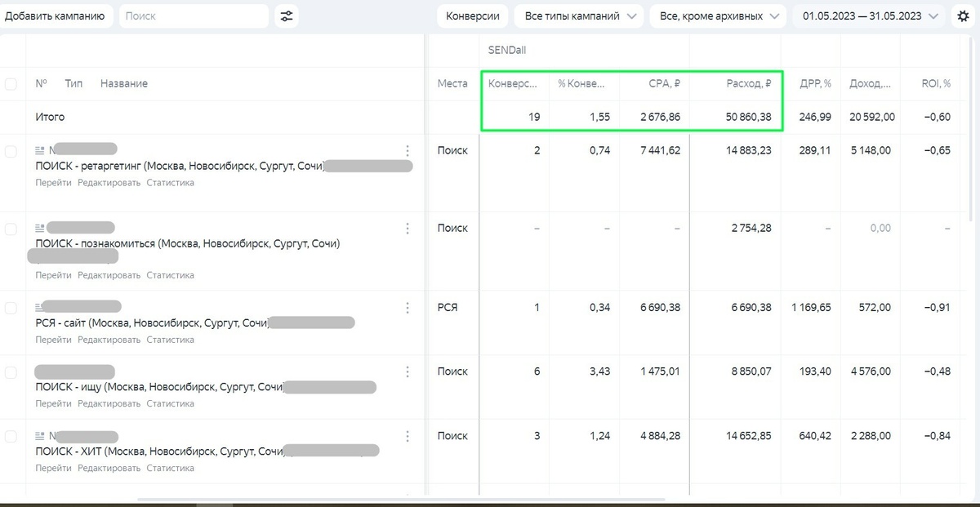
Task: Open campaign ПОИСК - ХИТ name
Action: 159,451
